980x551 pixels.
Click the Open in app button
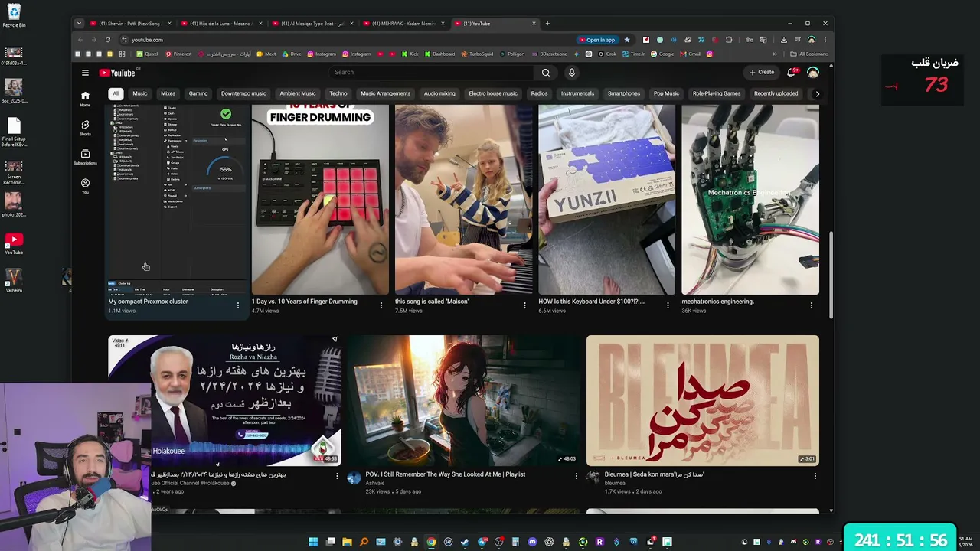click(x=597, y=40)
